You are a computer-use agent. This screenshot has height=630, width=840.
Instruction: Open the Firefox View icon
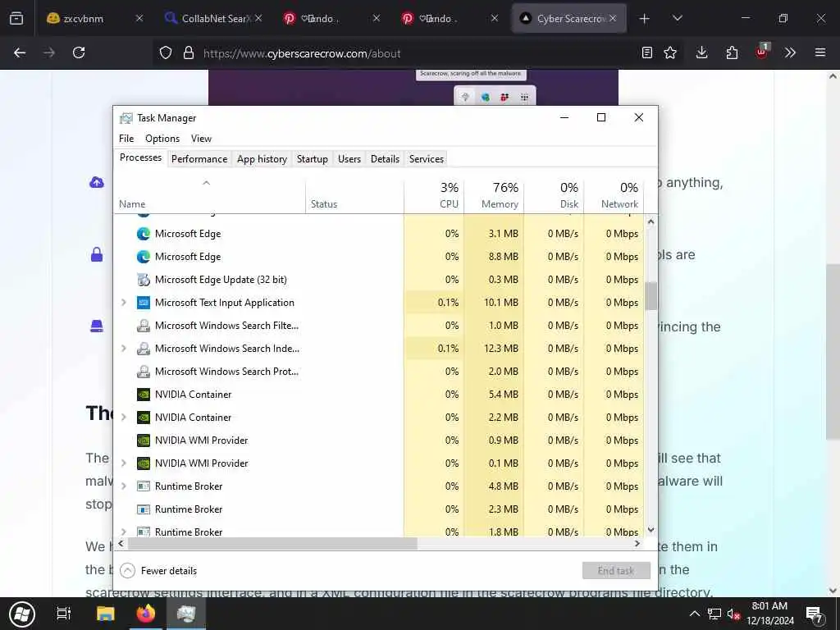coord(16,18)
